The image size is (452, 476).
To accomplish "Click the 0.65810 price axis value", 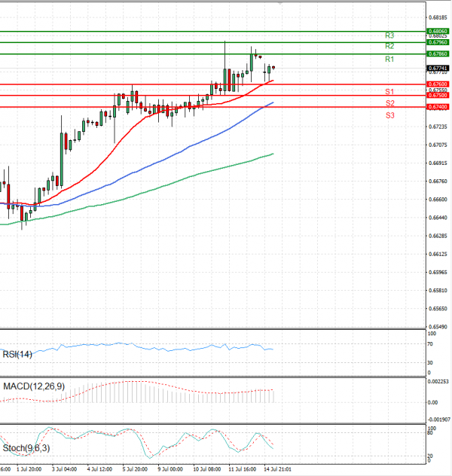I will (x=438, y=291).
